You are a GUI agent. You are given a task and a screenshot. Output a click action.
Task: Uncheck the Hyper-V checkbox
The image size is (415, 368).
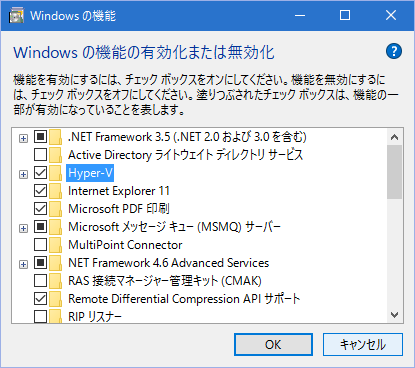[40, 173]
